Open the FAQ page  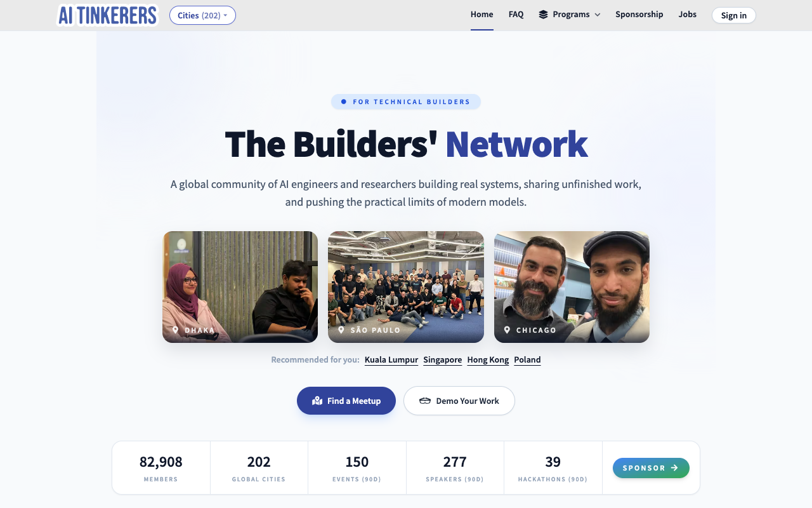click(x=516, y=15)
